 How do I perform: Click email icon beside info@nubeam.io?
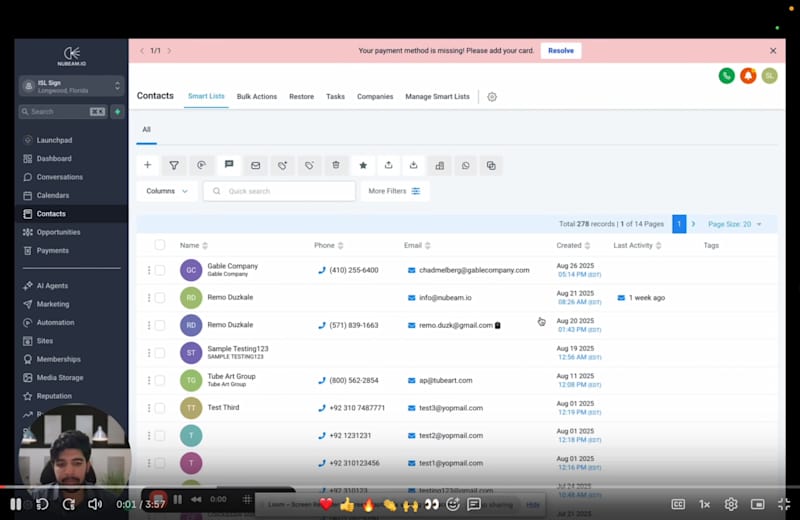pos(411,298)
